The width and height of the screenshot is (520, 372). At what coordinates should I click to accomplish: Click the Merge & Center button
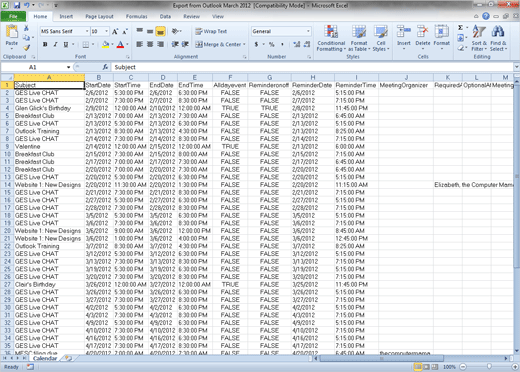tap(218, 44)
